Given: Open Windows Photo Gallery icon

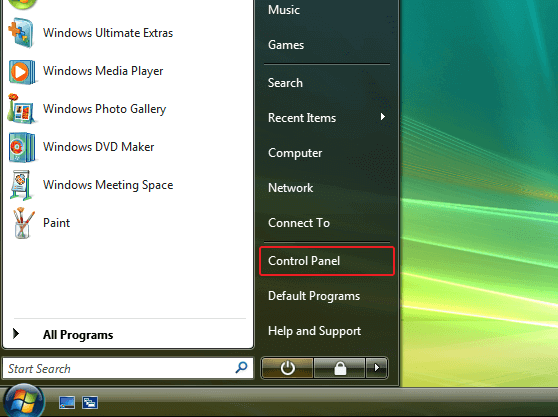Looking at the screenshot, I should (21, 109).
